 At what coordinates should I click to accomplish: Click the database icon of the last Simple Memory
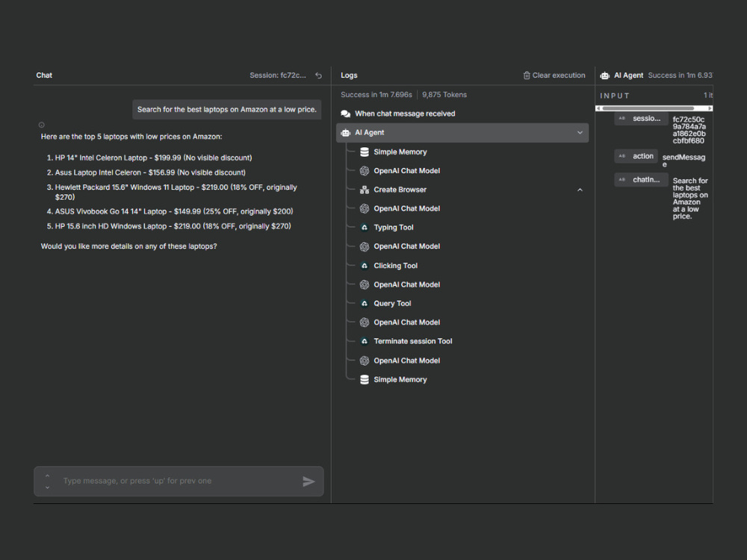pyautogui.click(x=365, y=379)
